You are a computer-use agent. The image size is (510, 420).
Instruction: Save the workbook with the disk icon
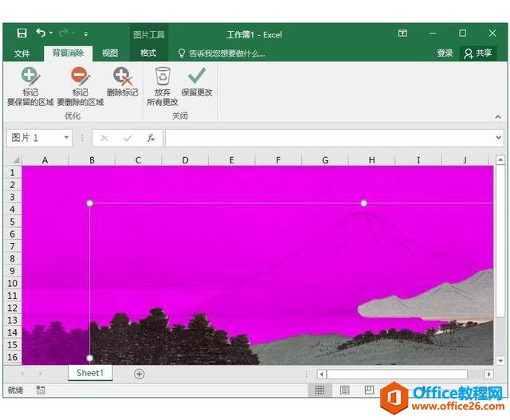[22, 33]
